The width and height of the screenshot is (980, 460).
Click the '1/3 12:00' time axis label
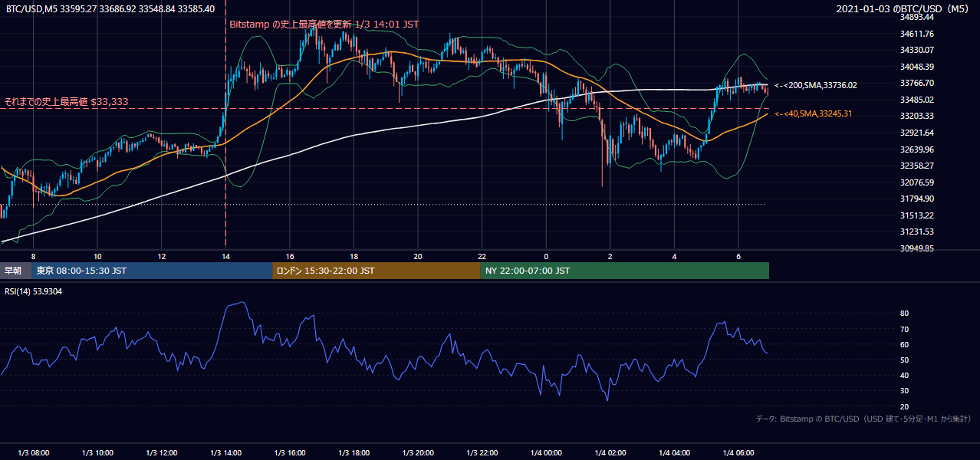tap(162, 452)
